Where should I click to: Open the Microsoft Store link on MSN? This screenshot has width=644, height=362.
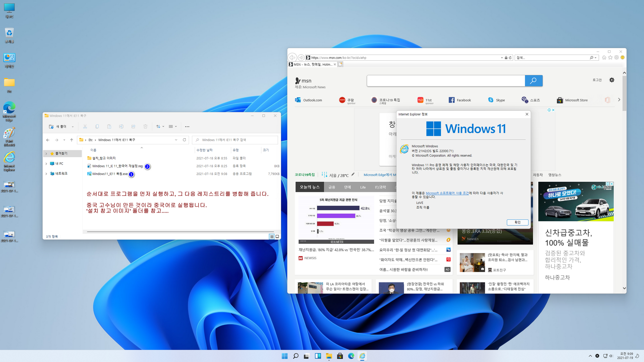pyautogui.click(x=572, y=100)
